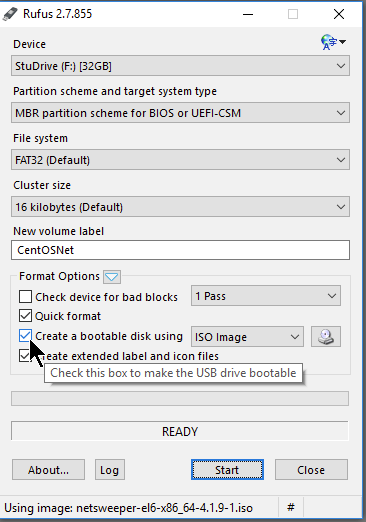Open the File system FAT32 dropdown
366x522 pixels.
coord(180,160)
